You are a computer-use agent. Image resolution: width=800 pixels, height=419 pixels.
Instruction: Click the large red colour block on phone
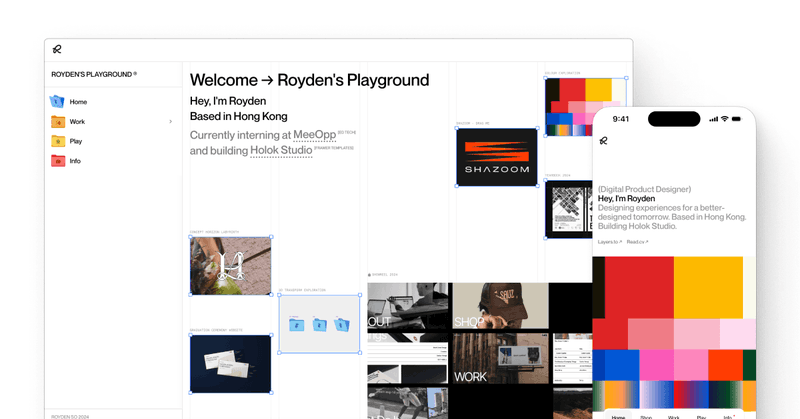point(639,288)
